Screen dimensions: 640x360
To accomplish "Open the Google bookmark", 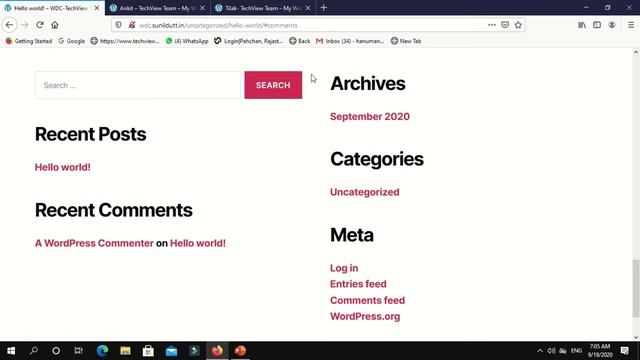I will [71, 41].
